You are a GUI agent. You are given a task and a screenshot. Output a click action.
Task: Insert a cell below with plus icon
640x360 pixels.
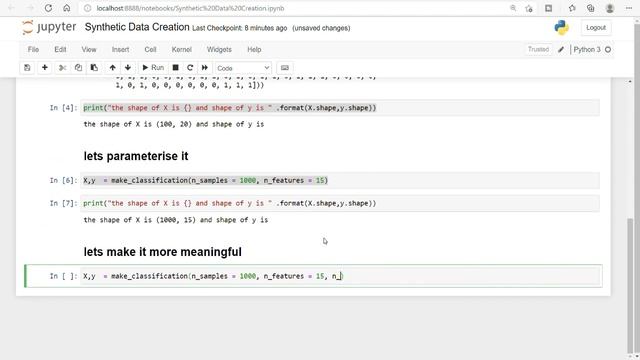pyautogui.click(x=45, y=68)
